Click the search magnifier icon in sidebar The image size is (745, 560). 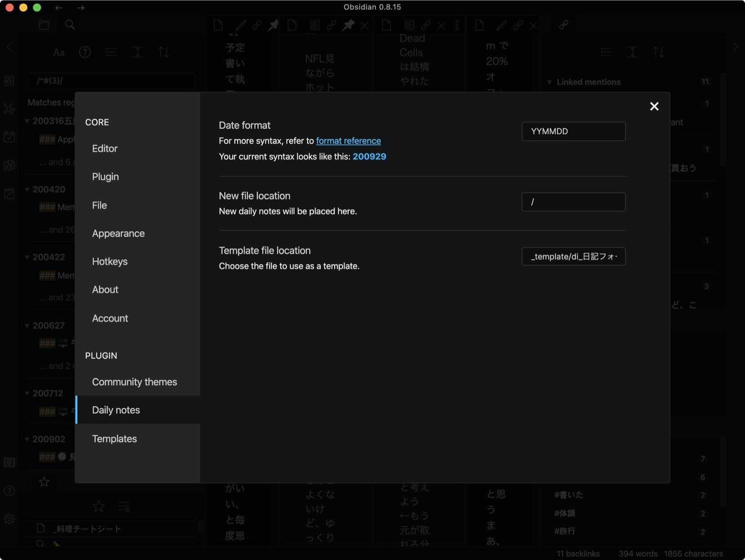[70, 25]
